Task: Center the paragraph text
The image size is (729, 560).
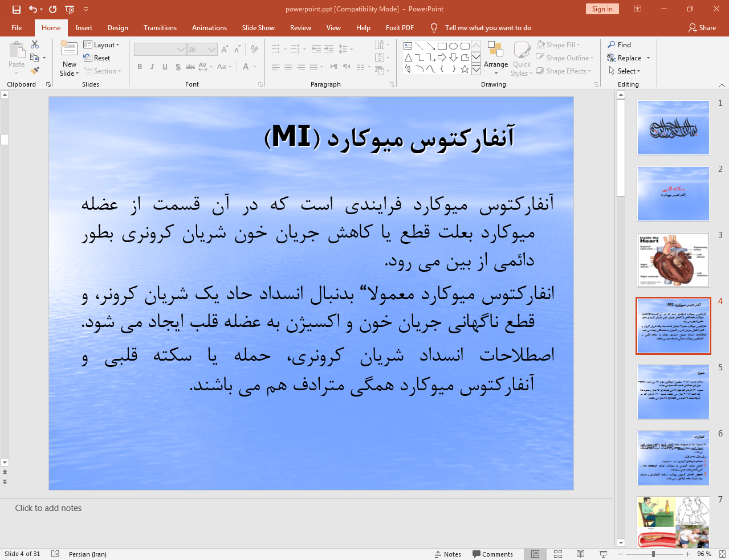Action: (288, 67)
